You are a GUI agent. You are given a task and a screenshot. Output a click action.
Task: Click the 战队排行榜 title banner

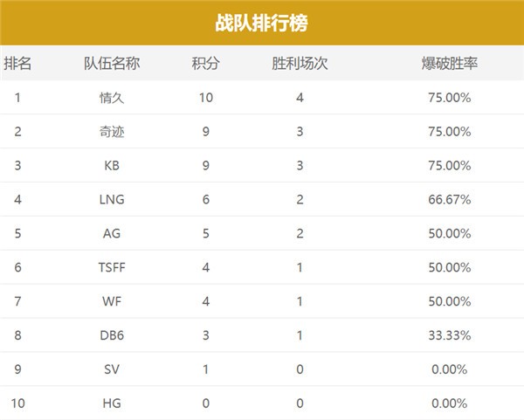click(261, 23)
